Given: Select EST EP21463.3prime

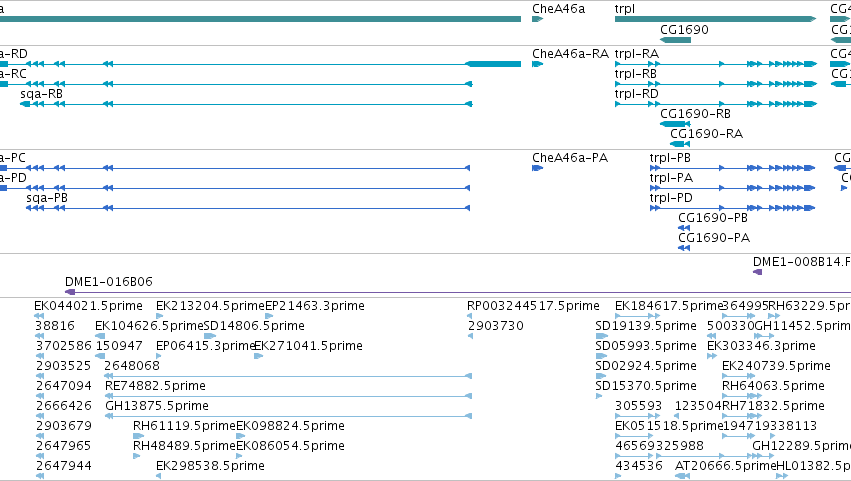Looking at the screenshot, I should coord(315,306).
